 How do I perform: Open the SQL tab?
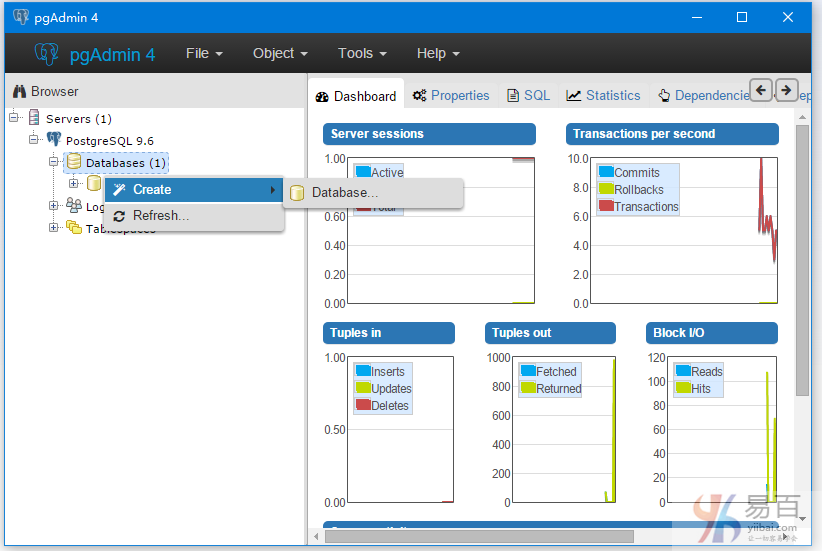tap(529, 96)
